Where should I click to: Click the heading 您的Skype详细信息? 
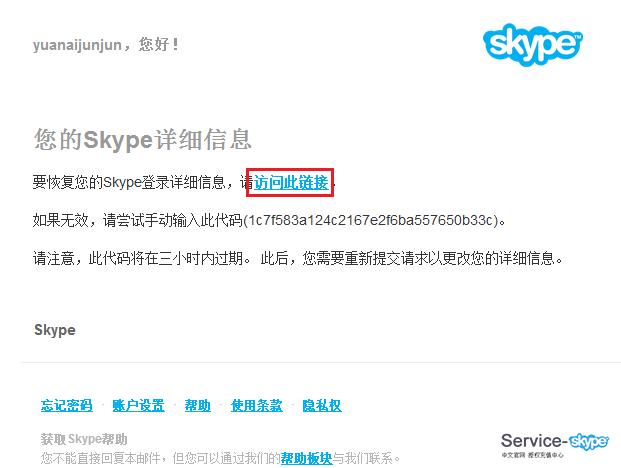(x=142, y=139)
